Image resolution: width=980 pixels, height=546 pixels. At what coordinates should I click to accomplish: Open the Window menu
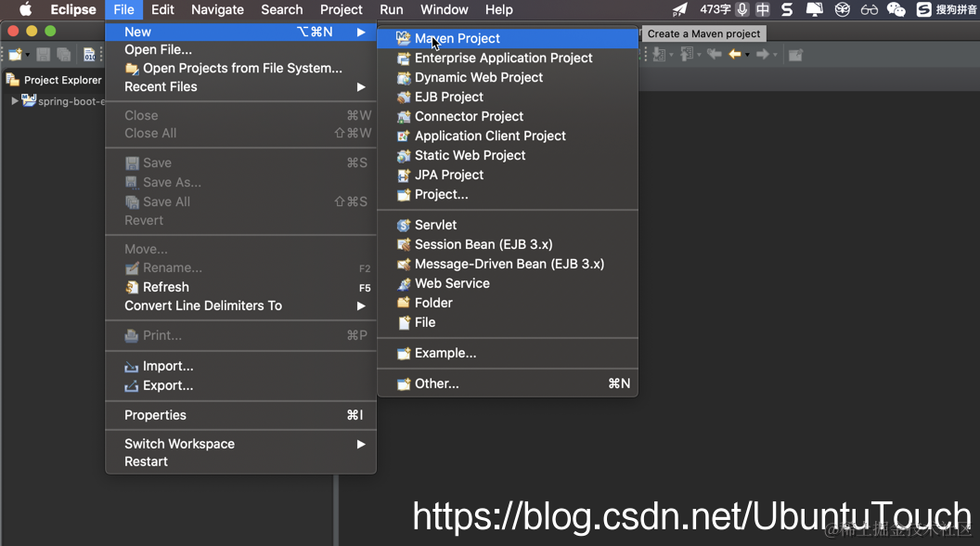445,9
